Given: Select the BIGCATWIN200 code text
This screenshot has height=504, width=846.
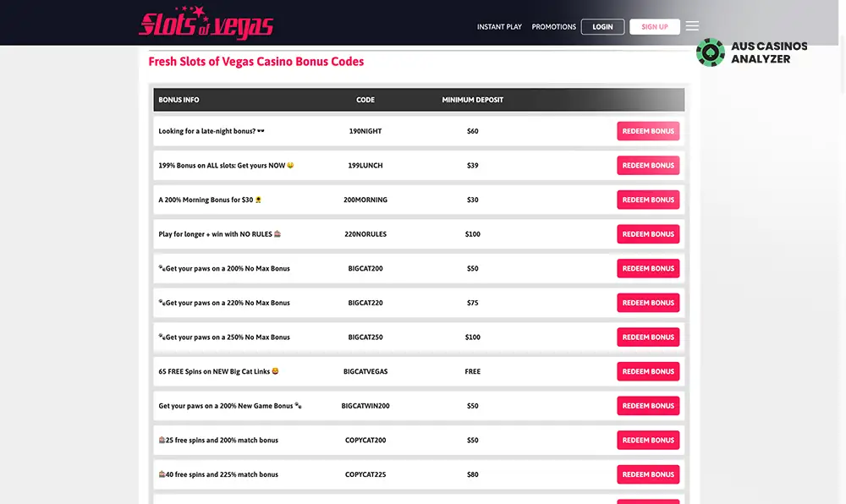Looking at the screenshot, I should coord(365,406).
